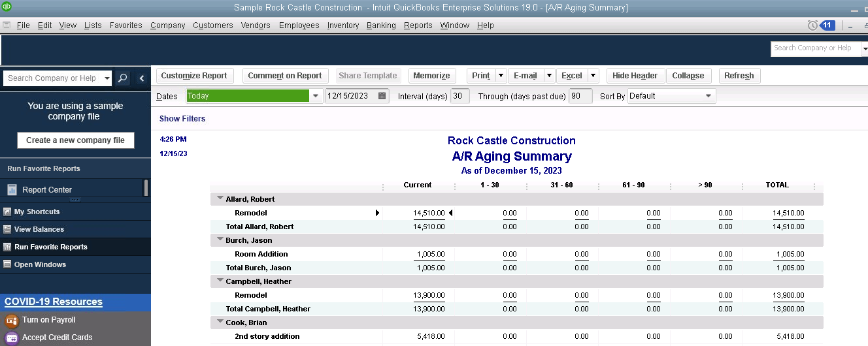Click the search magnifier icon in sidebar

click(x=122, y=78)
